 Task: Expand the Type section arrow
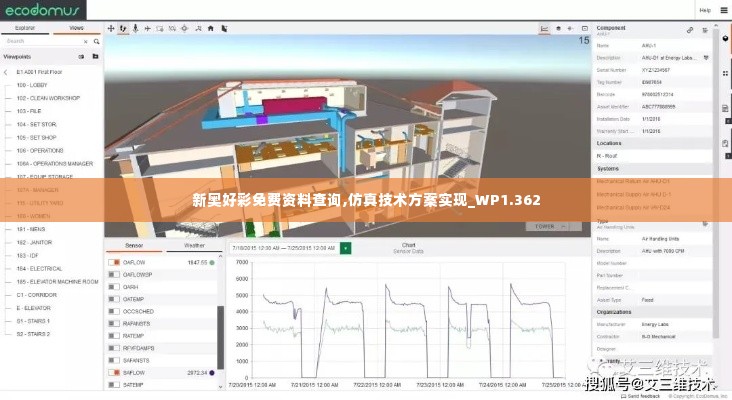(705, 224)
